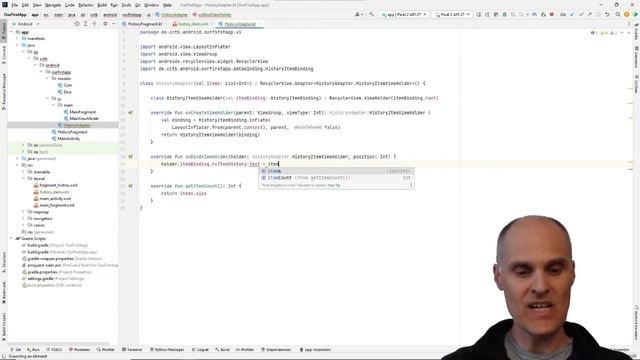The height and width of the screenshot is (360, 640).
Task: Open the TODO tool window
Action: (x=54, y=350)
